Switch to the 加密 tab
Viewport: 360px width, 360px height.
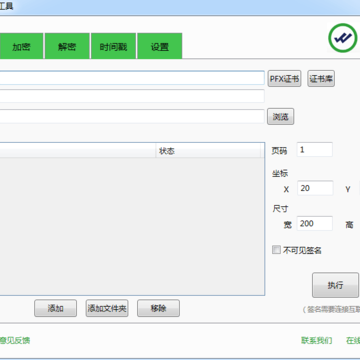pyautogui.click(x=21, y=46)
